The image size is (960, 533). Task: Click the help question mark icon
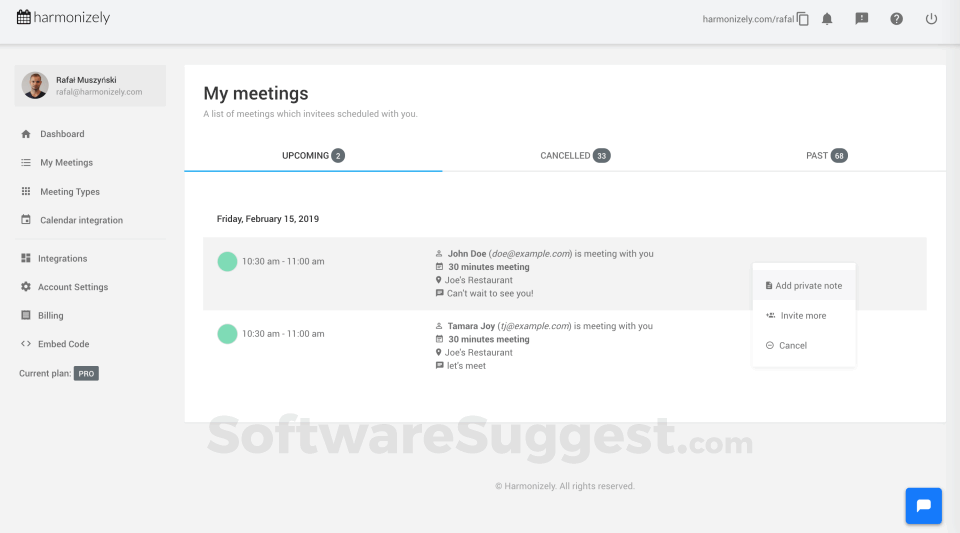pyautogui.click(x=896, y=19)
